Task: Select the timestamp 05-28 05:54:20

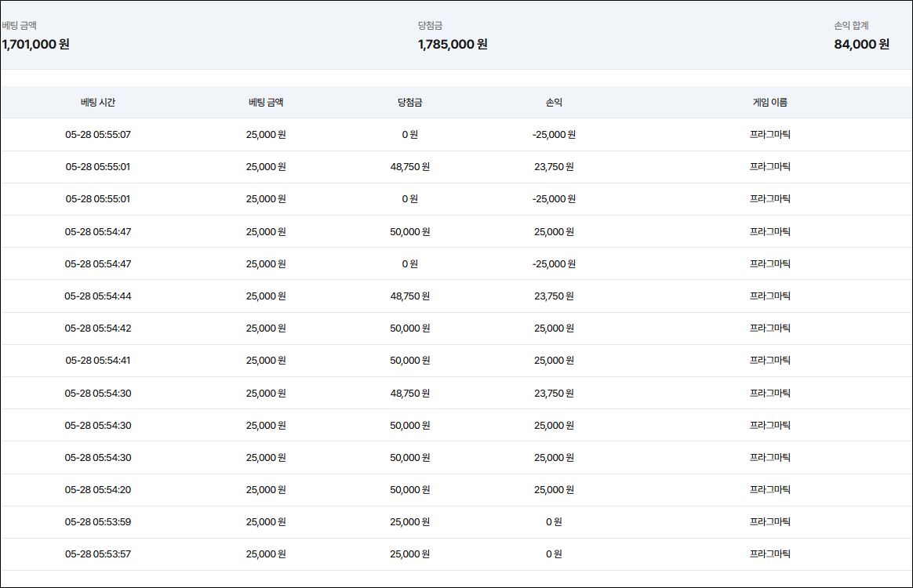Action: point(98,490)
